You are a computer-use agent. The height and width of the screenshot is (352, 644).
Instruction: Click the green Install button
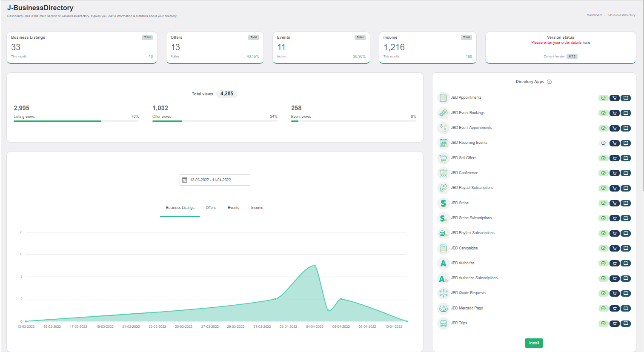pos(534,343)
